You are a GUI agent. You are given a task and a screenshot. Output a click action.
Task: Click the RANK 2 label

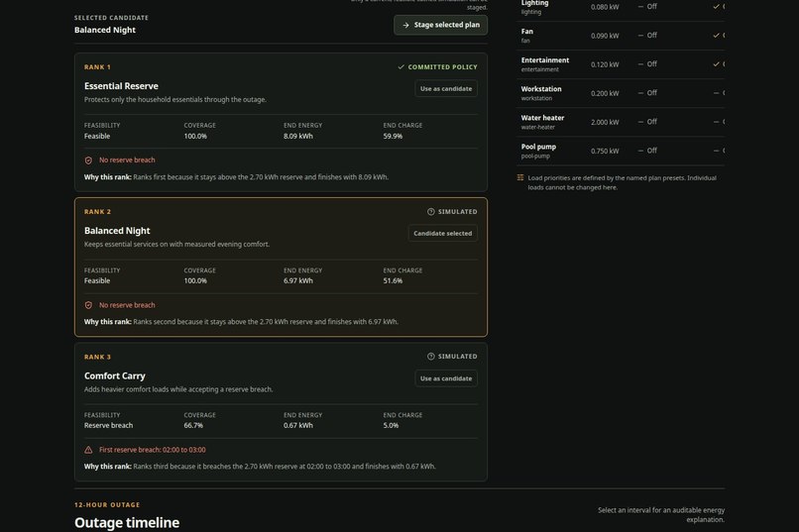[97, 212]
